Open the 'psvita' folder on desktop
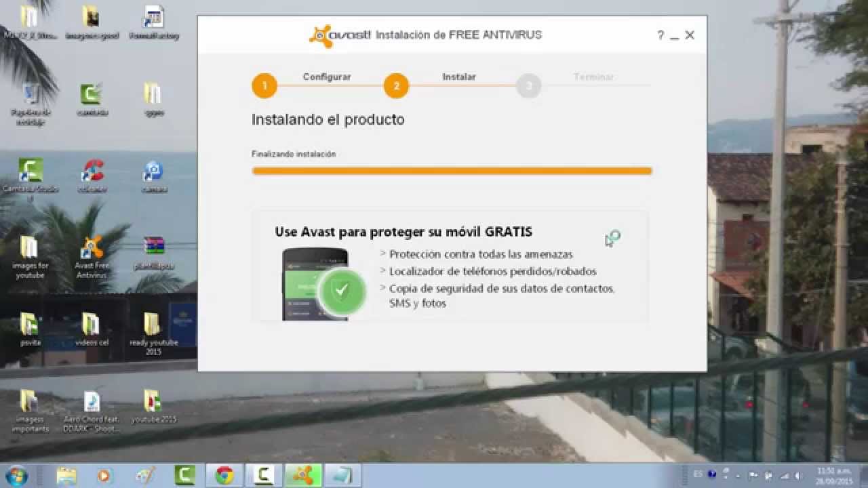This screenshot has height=488, width=868. coord(30,329)
